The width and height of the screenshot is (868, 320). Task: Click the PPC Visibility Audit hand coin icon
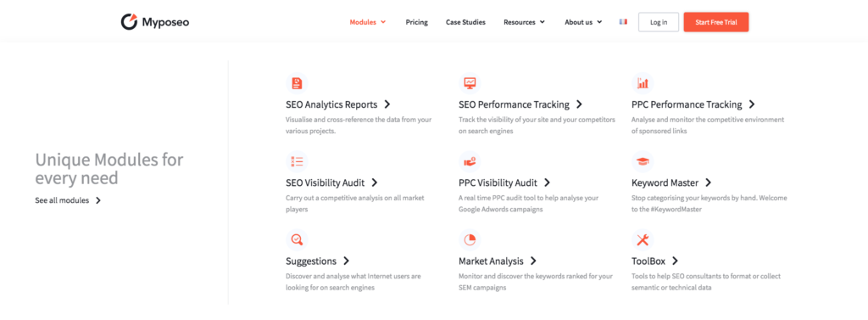pos(470,161)
